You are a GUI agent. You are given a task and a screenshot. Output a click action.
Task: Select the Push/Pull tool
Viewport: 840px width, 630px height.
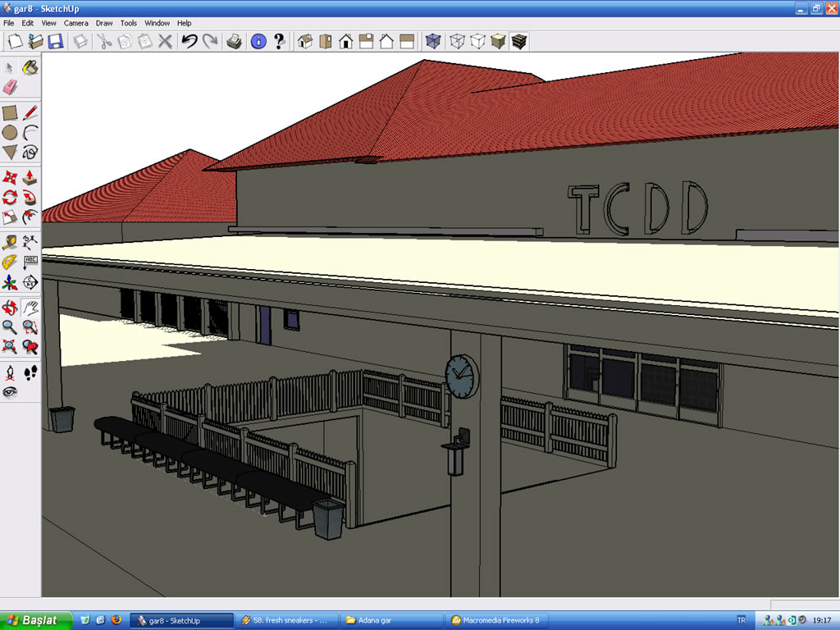click(x=30, y=177)
